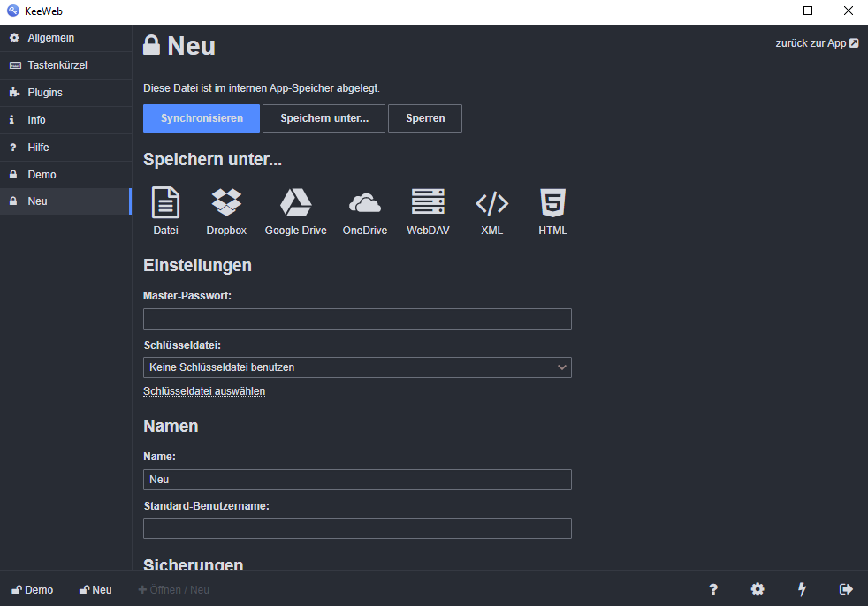Click the Einstellungen heading
This screenshot has width=868, height=606.
point(198,266)
